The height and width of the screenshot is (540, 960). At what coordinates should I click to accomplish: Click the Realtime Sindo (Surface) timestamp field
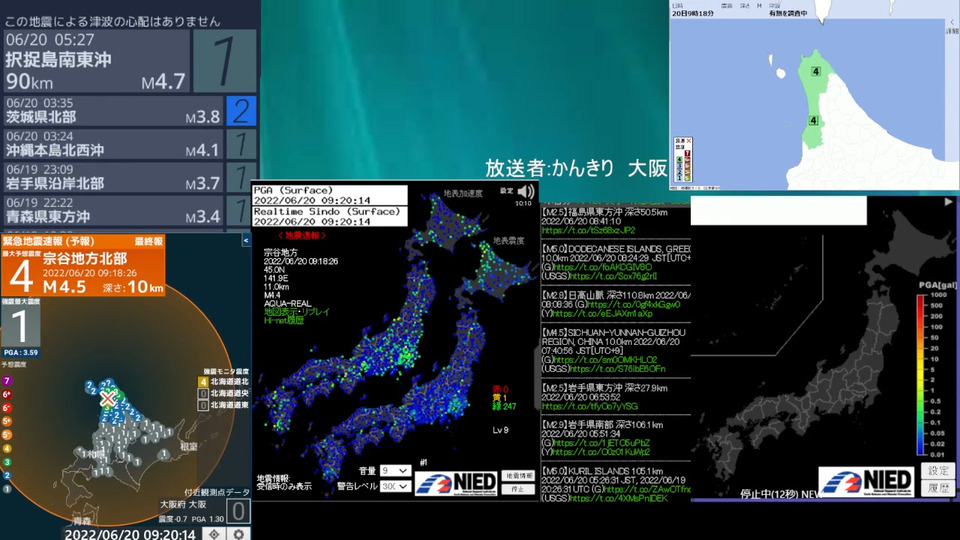click(x=329, y=216)
